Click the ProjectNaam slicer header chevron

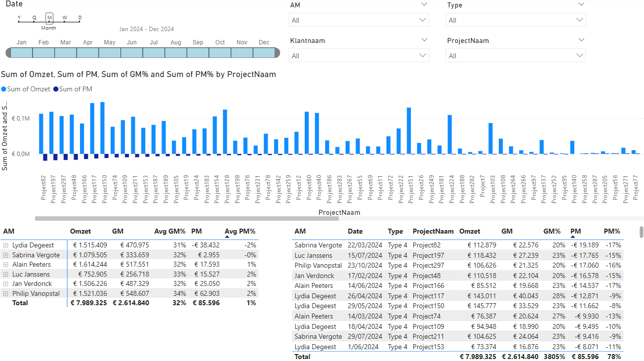tap(581, 40)
